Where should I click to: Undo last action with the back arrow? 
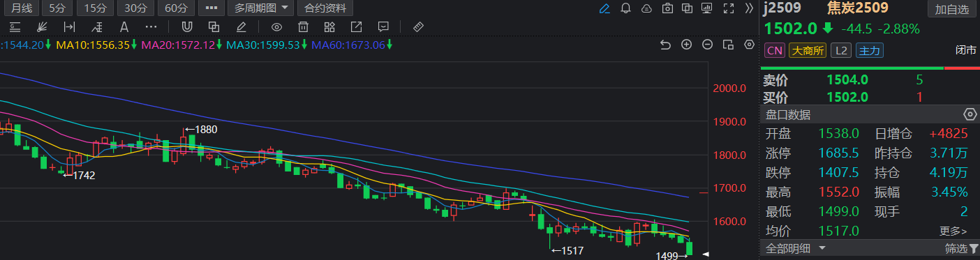[x=665, y=45]
